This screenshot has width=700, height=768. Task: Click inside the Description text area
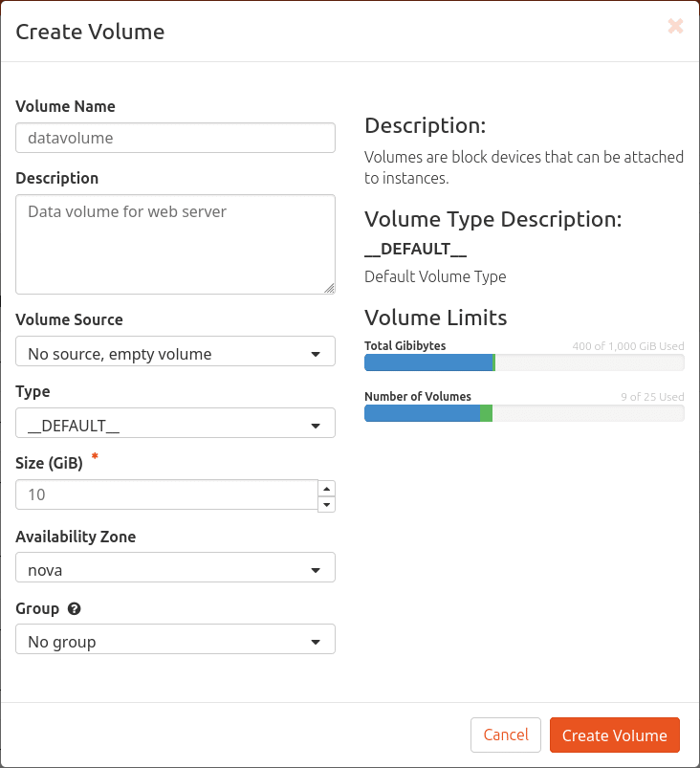pos(175,244)
